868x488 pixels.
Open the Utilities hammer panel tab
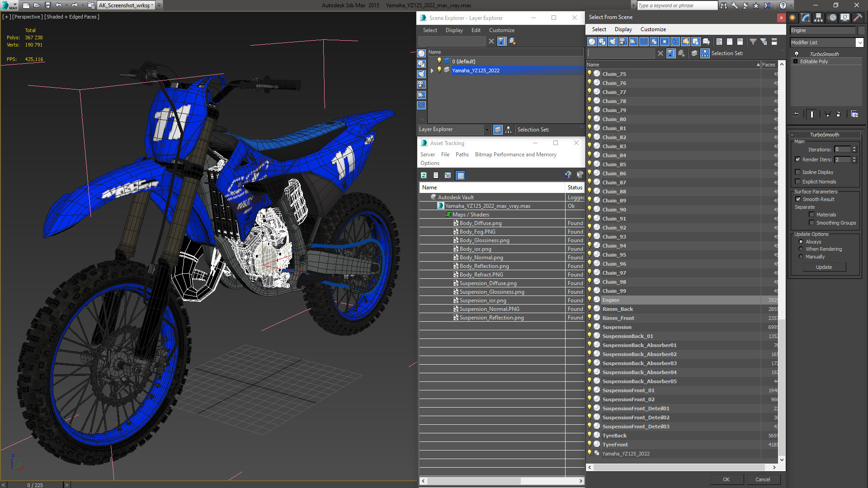858,18
